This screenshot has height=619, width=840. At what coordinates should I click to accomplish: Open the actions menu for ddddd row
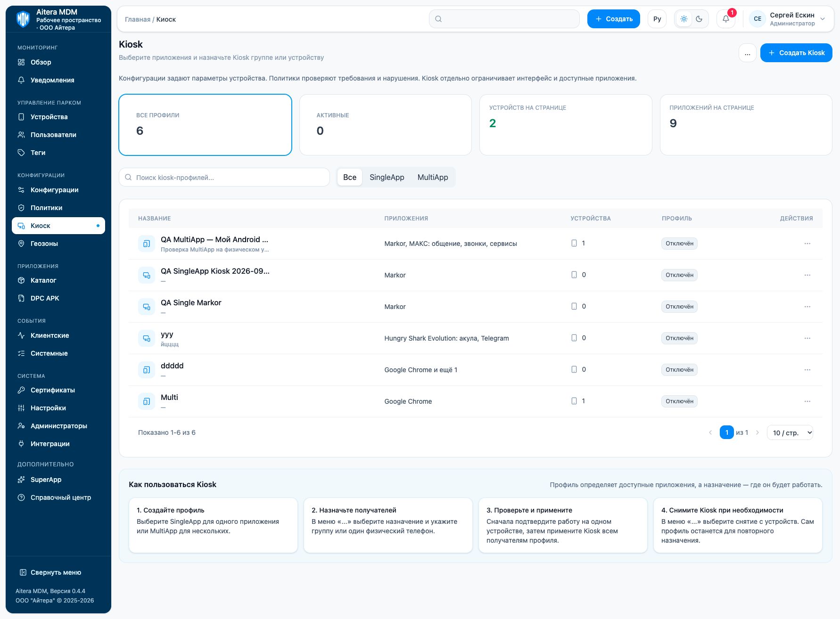pyautogui.click(x=807, y=370)
